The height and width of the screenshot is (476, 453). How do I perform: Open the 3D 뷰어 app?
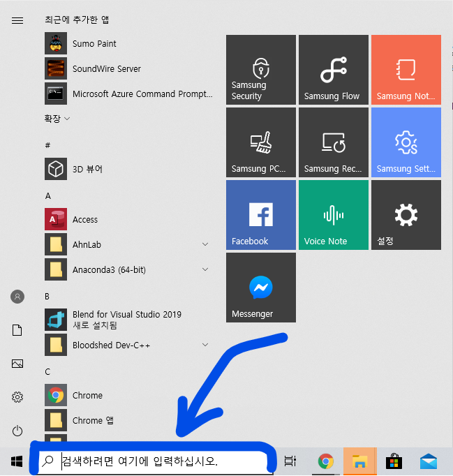(128, 169)
